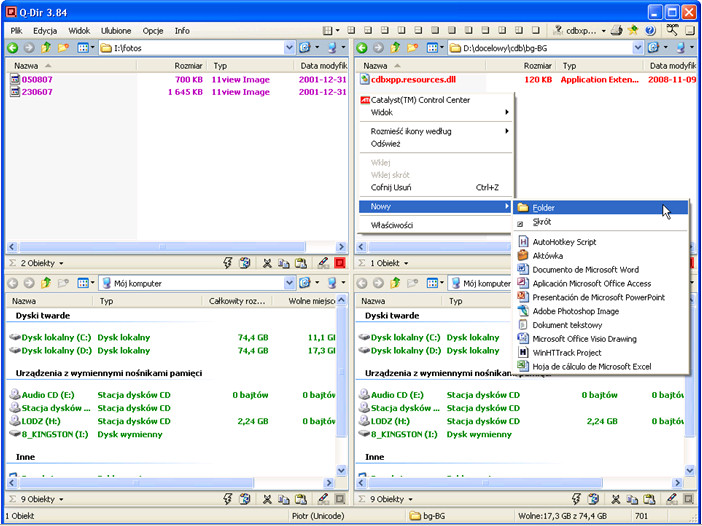Activate the zoom magnifier icon
This screenshot has height=526, width=702.
672,30
